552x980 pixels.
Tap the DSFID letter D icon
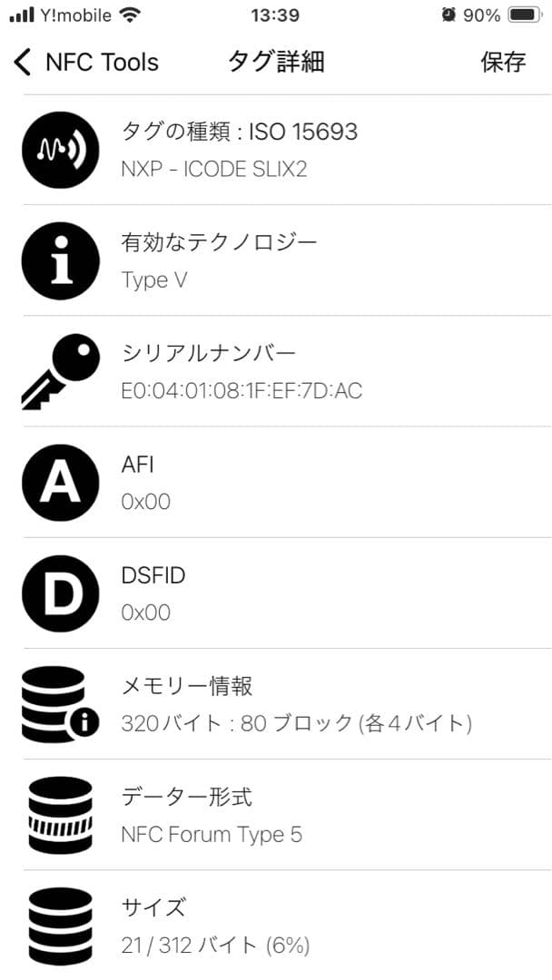coord(60,593)
